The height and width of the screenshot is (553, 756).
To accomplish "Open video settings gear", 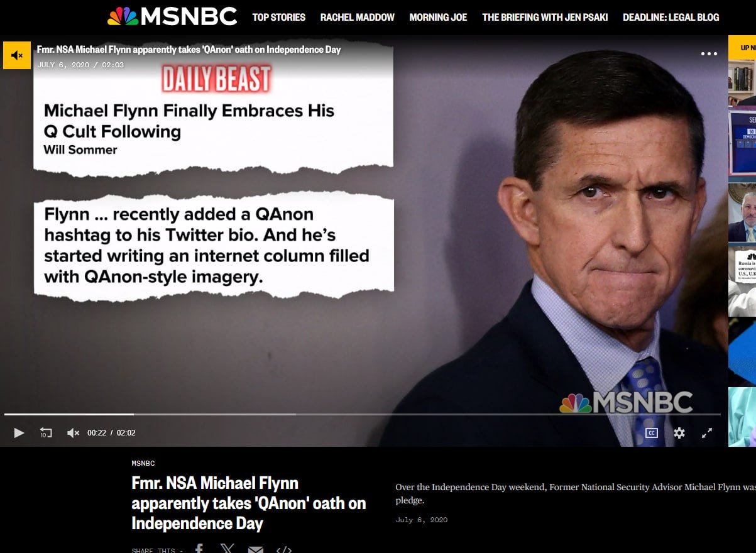I will coord(679,433).
